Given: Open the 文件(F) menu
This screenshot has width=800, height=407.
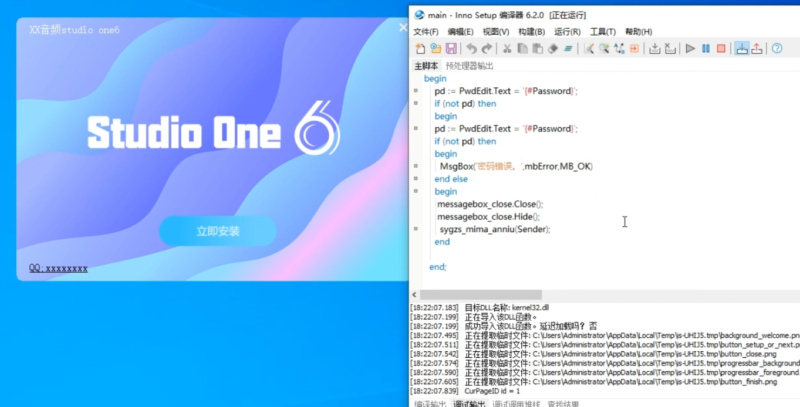Looking at the screenshot, I should tap(426, 32).
